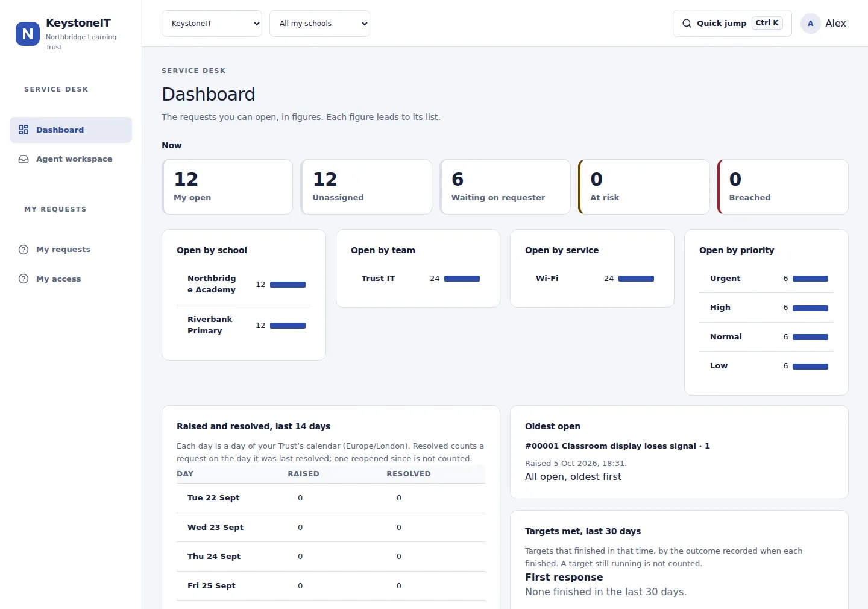
Task: Click the Raised 5 Oct 2026, 18:31 text
Action: pos(576,464)
